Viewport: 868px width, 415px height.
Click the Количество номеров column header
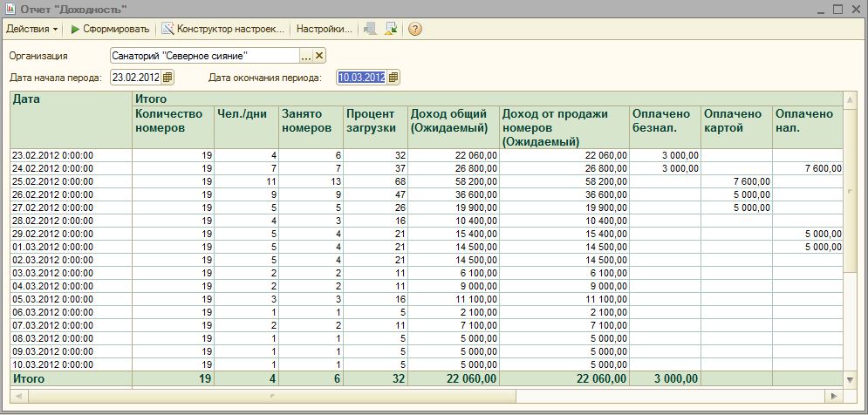click(173, 126)
